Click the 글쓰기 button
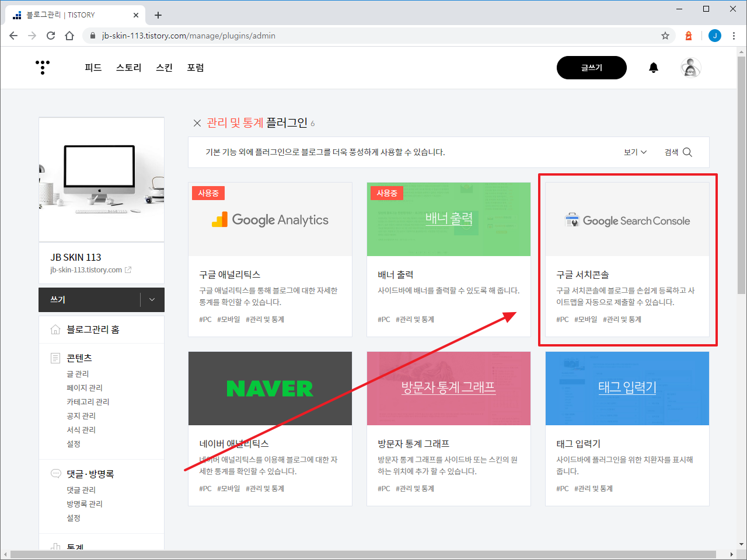 [592, 68]
